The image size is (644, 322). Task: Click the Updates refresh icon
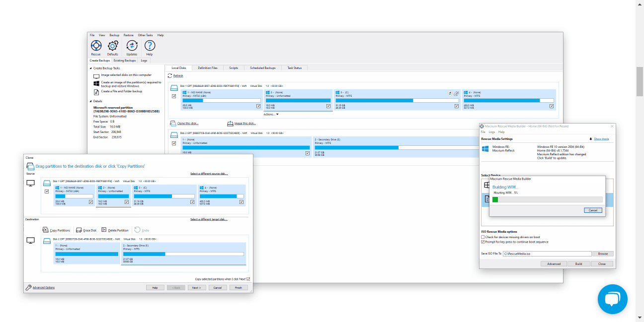132,46
